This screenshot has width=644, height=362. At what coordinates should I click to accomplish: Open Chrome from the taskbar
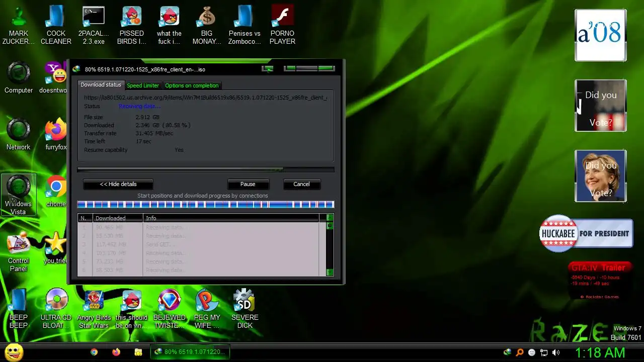[94, 352]
